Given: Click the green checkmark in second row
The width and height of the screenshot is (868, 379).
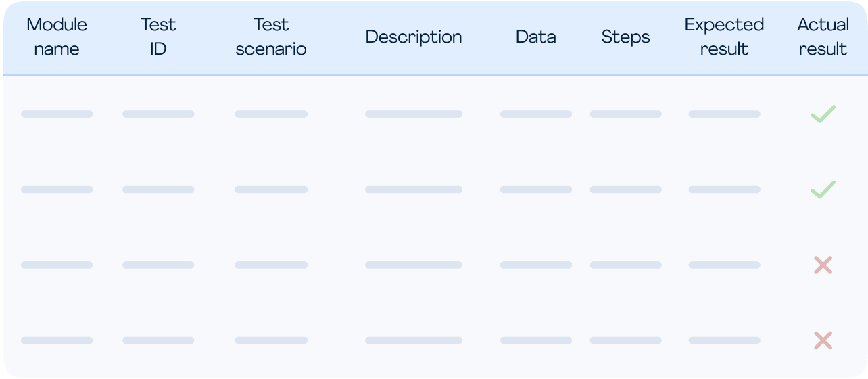Looking at the screenshot, I should click(823, 189).
